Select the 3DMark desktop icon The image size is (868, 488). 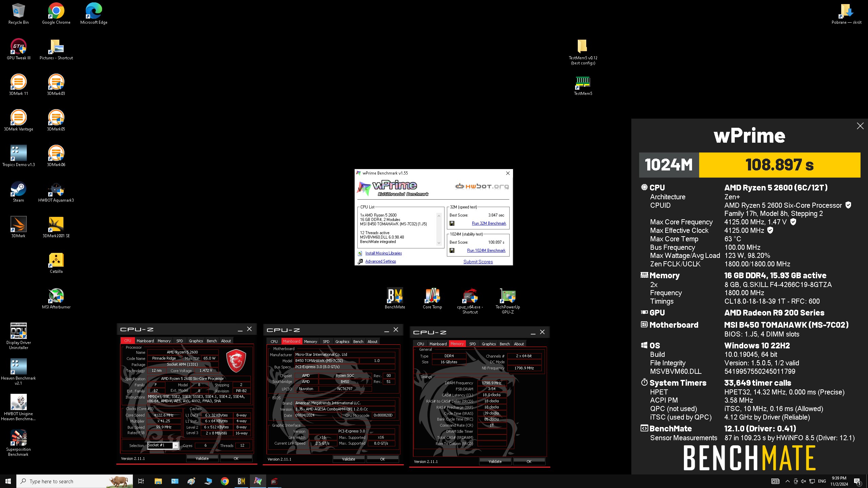(x=18, y=227)
